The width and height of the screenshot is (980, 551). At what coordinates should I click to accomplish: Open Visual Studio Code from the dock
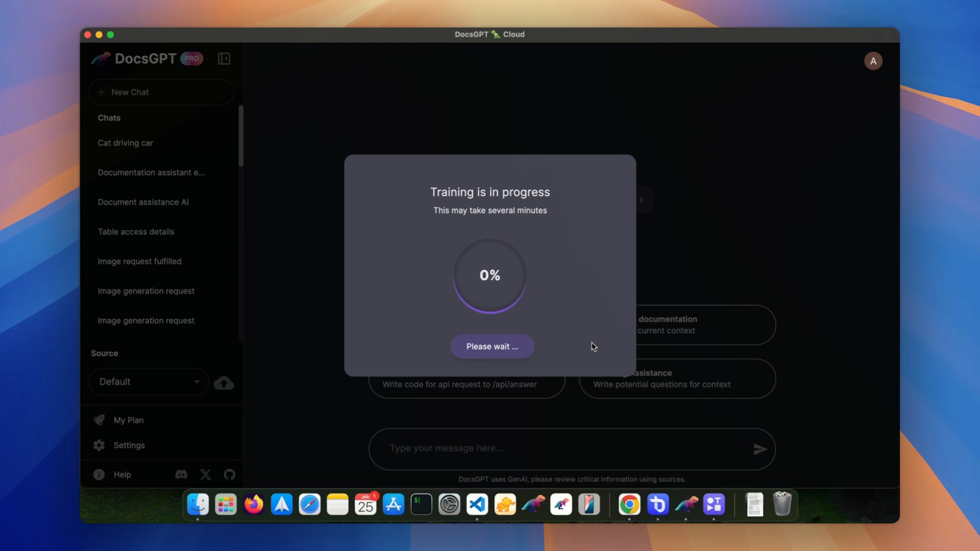coord(477,505)
